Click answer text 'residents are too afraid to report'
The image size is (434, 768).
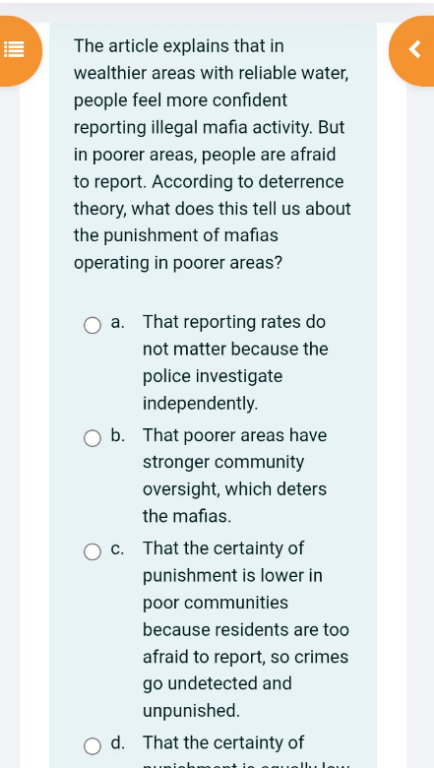[246, 643]
